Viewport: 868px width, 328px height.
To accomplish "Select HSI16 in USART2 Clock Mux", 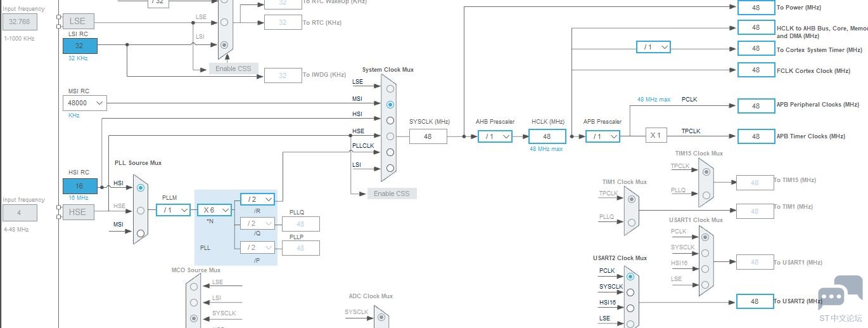I will click(x=630, y=308).
